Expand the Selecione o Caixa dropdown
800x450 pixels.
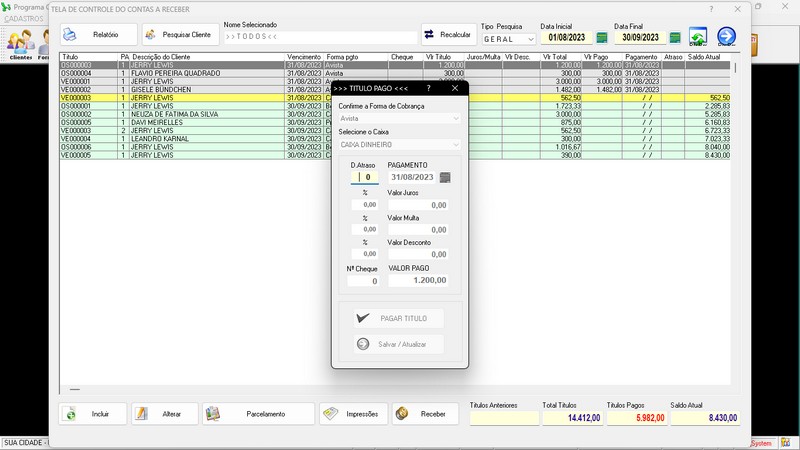pos(399,145)
